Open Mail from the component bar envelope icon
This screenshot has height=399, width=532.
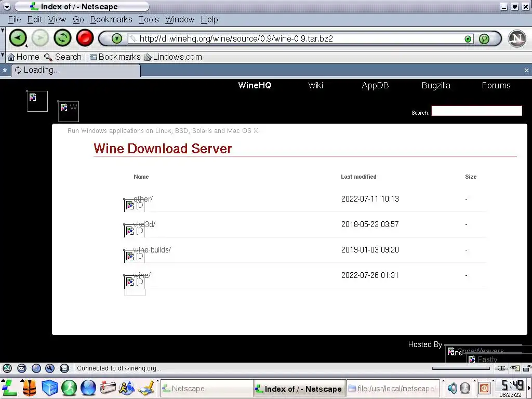pyautogui.click(x=22, y=368)
